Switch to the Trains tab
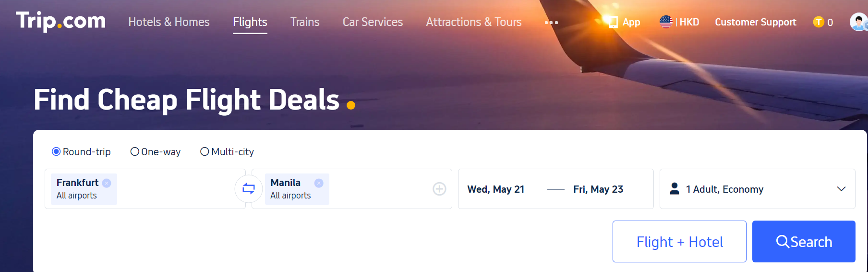 (x=305, y=22)
